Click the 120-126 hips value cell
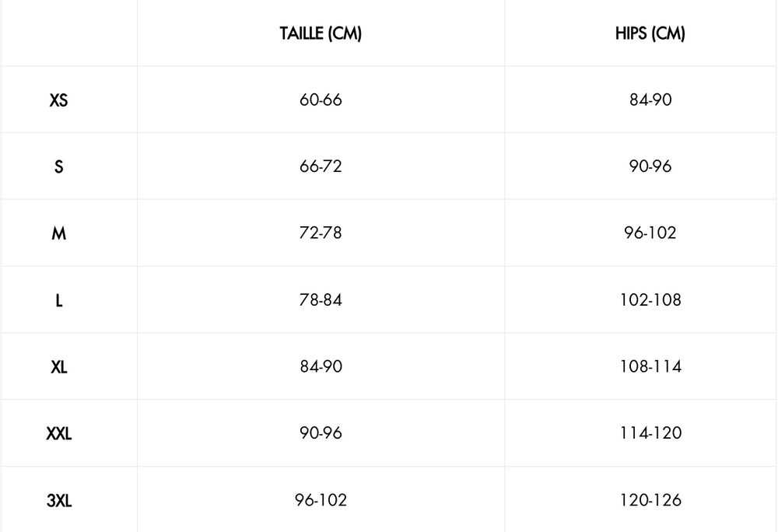778x532 pixels. (650, 500)
